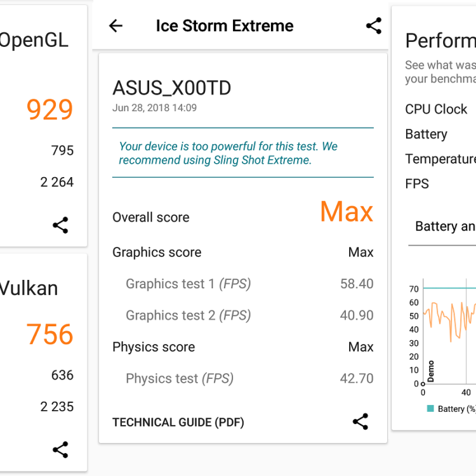Tap the back arrow in the header
This screenshot has width=476, height=476.
tap(116, 26)
